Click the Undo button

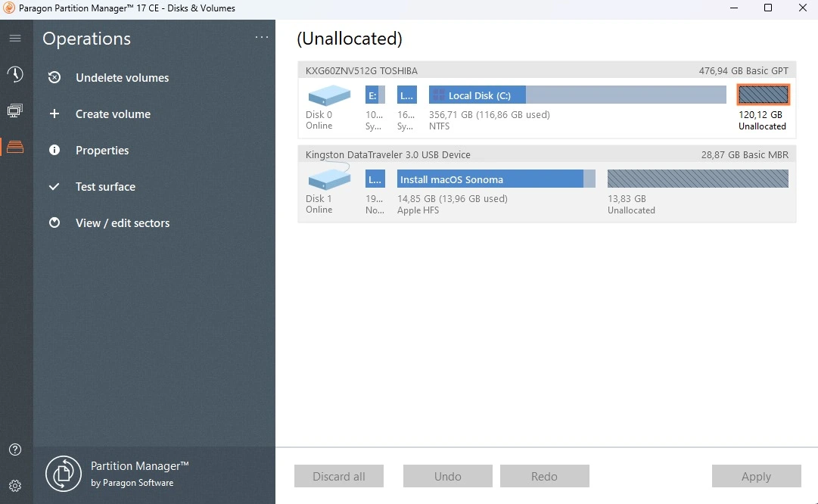click(x=448, y=476)
